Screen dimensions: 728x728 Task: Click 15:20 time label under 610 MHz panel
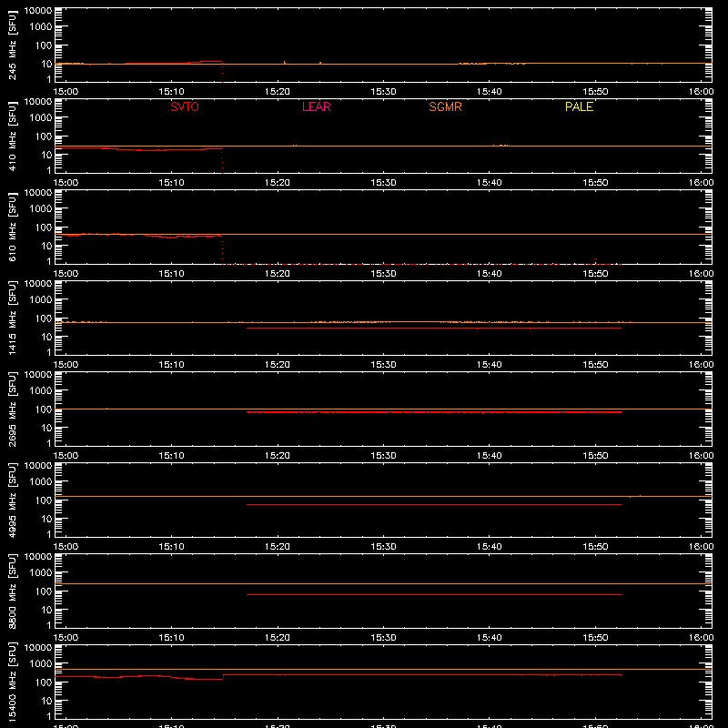tap(278, 274)
